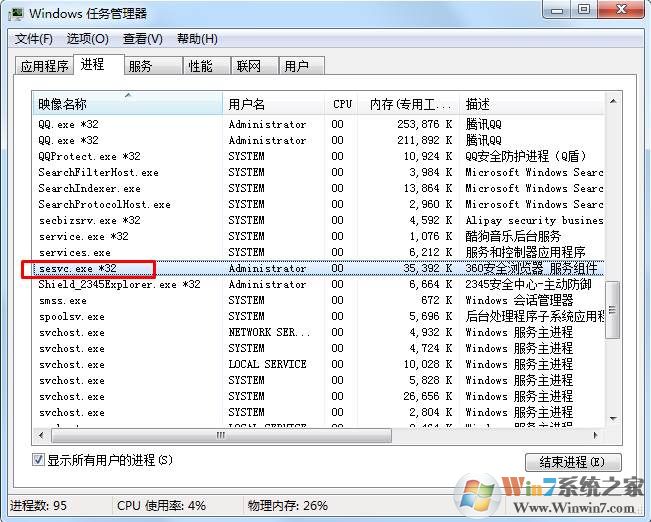
Task: Select the svchost.exe using 2,804 K
Action: click(318, 412)
